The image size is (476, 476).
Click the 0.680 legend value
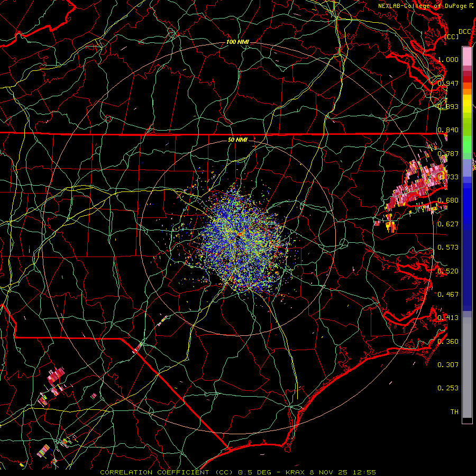448,200
